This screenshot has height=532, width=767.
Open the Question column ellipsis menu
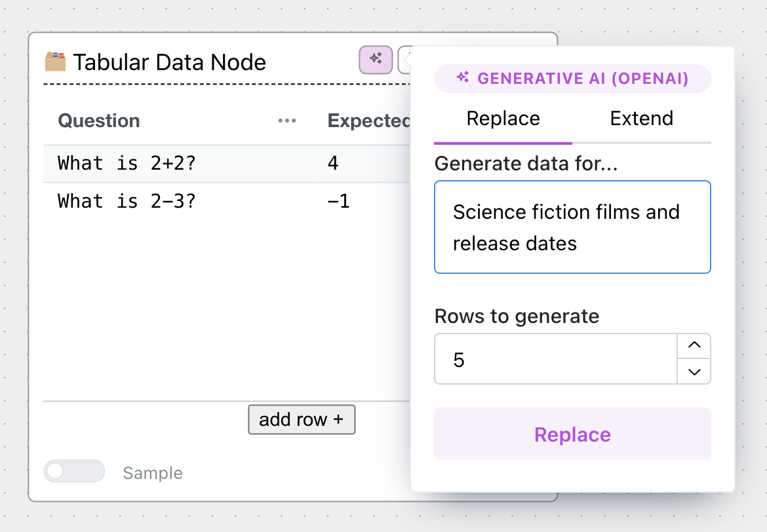coord(286,121)
